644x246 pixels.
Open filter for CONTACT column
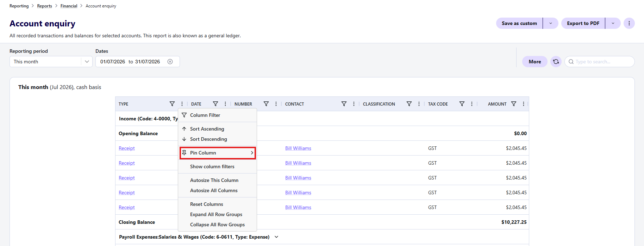tap(344, 104)
